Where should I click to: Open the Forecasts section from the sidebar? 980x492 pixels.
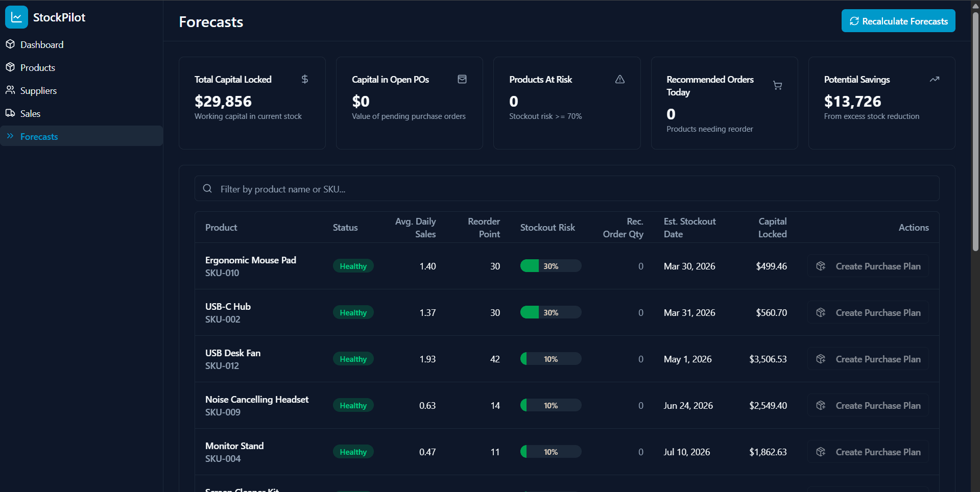(38, 136)
